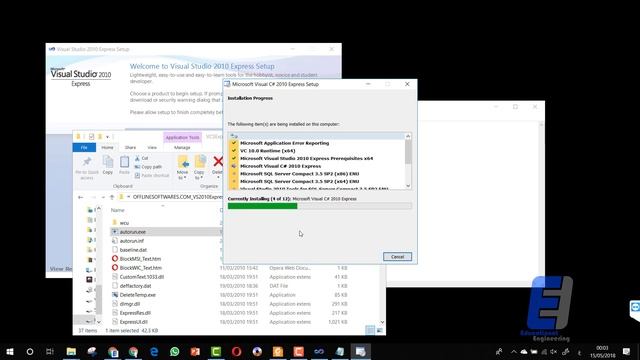This screenshot has width=640, height=360.
Task: Open OneDrive cloud icon in system tray
Action: coord(524,351)
